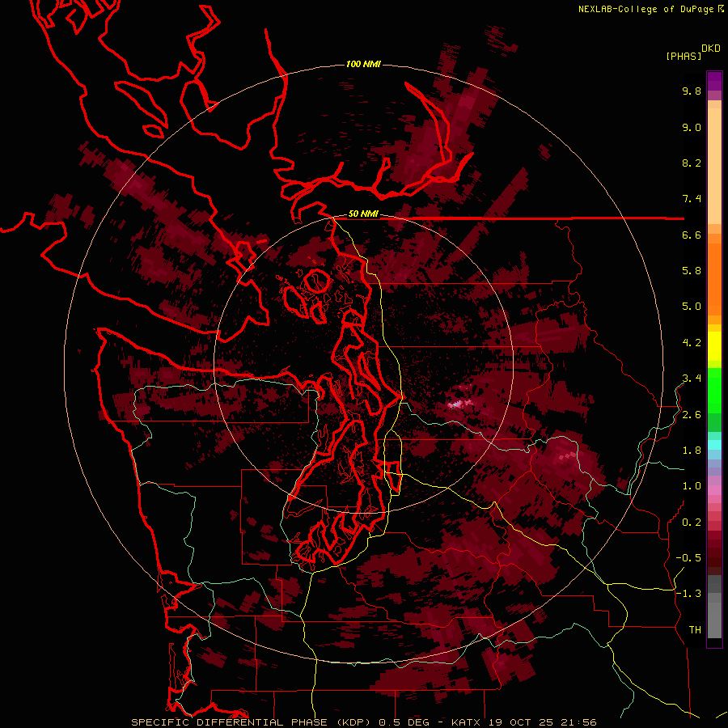Click the TH legend label

[x=695, y=630]
